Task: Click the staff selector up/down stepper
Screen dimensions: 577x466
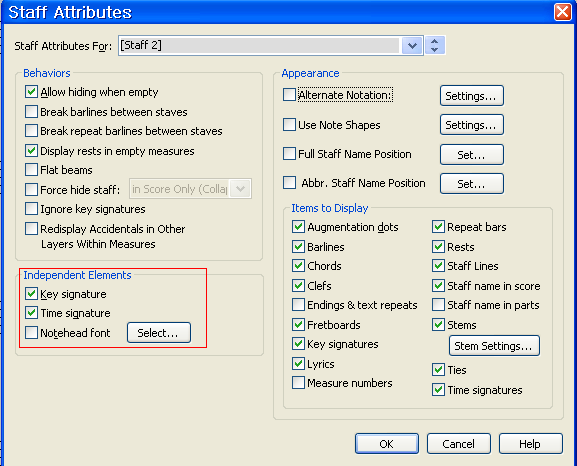Action: click(x=435, y=46)
